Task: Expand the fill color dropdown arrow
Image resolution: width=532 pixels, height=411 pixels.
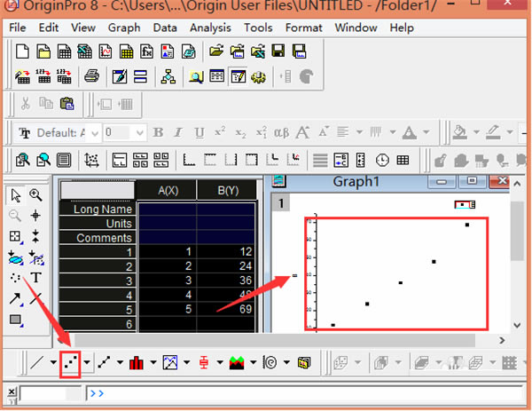Action: pos(476,132)
